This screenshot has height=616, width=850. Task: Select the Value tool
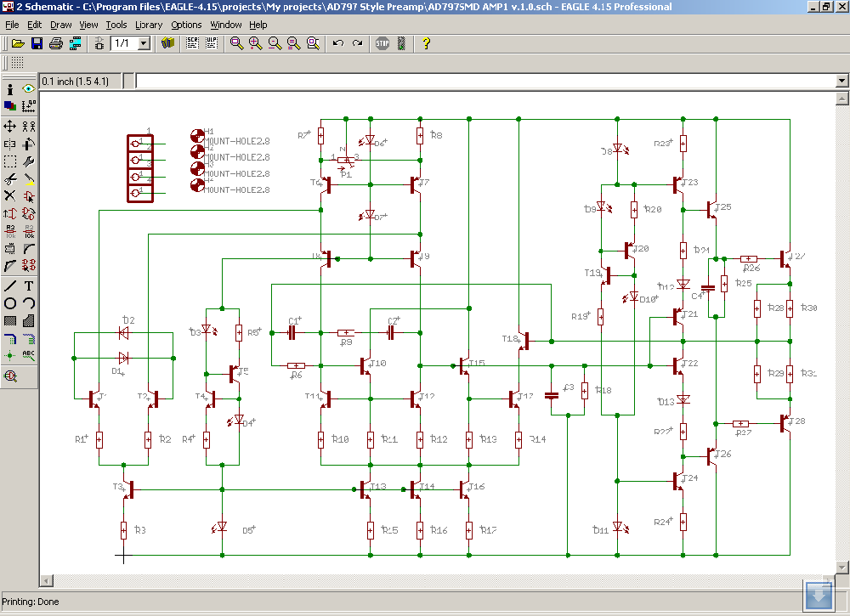[x=29, y=231]
